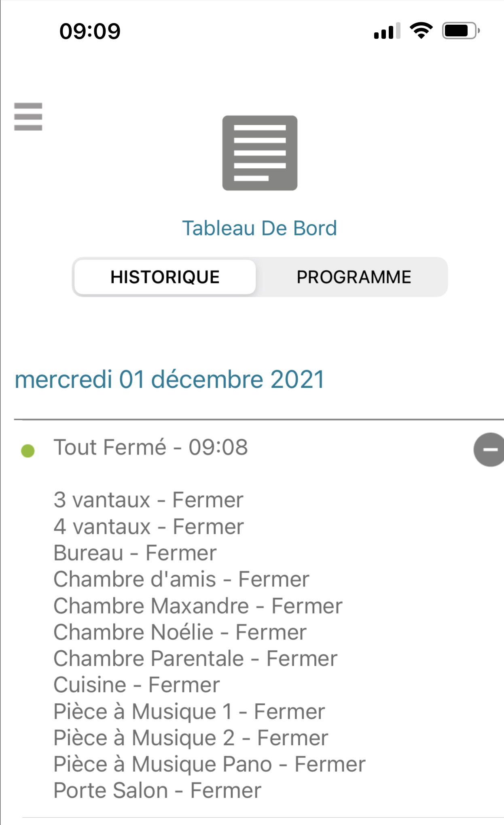
Task: Tap the Chambre d'amis - Fermer line
Action: pyautogui.click(x=181, y=579)
